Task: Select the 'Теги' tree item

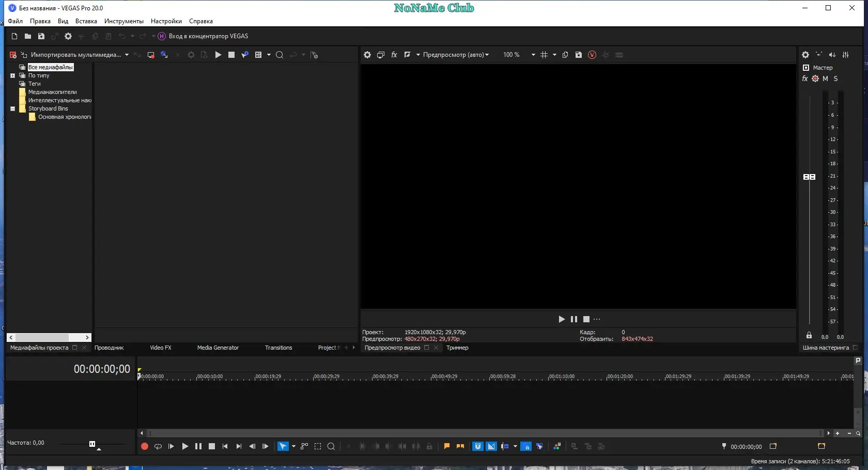Action: pyautogui.click(x=35, y=84)
